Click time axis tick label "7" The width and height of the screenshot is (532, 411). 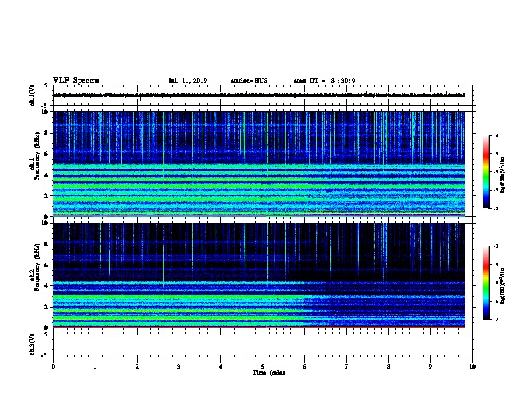pos(347,367)
